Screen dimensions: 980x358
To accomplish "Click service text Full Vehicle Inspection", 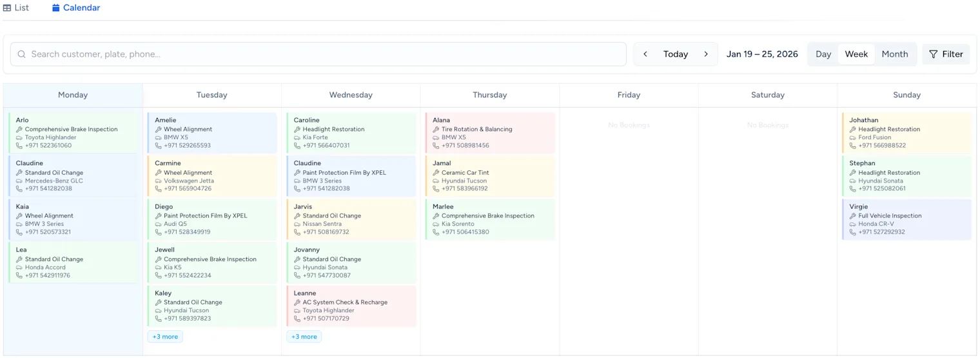I will 890,216.
